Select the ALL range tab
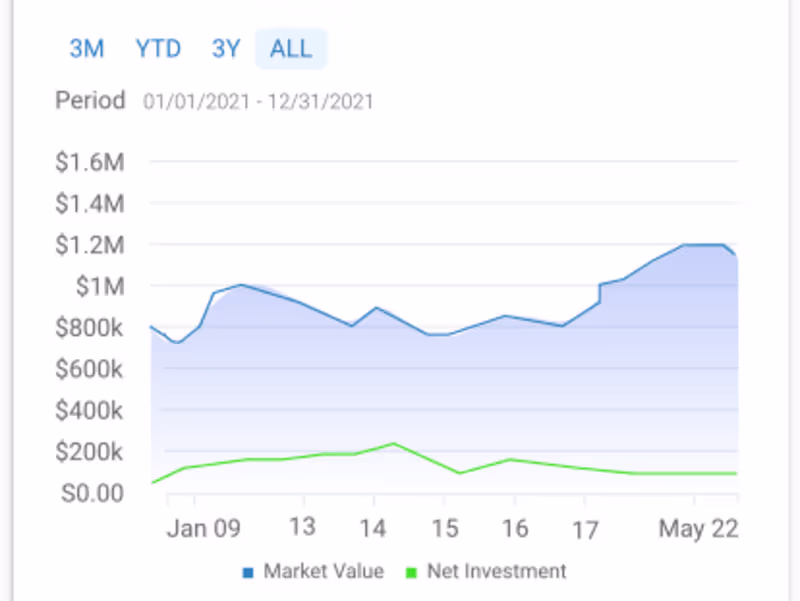800x601 pixels. pyautogui.click(x=291, y=48)
